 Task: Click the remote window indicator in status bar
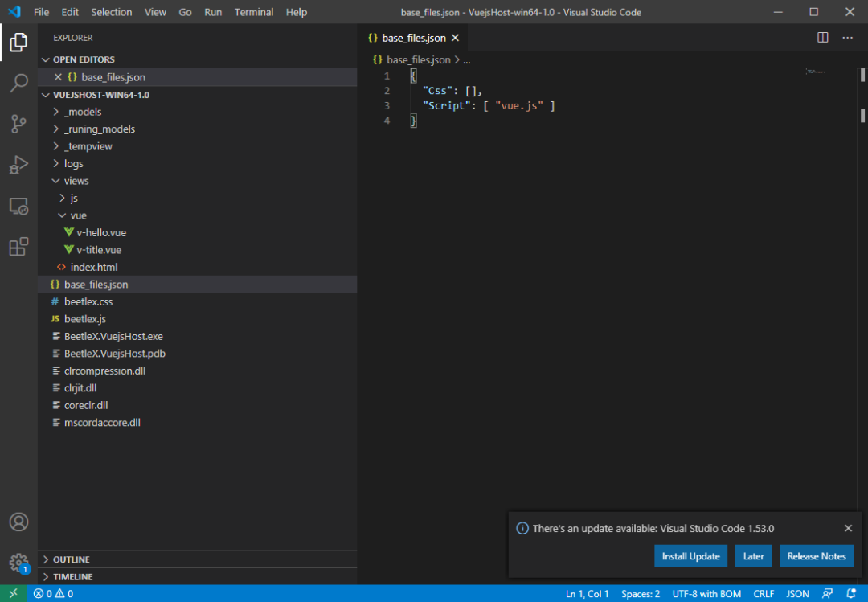click(x=14, y=594)
